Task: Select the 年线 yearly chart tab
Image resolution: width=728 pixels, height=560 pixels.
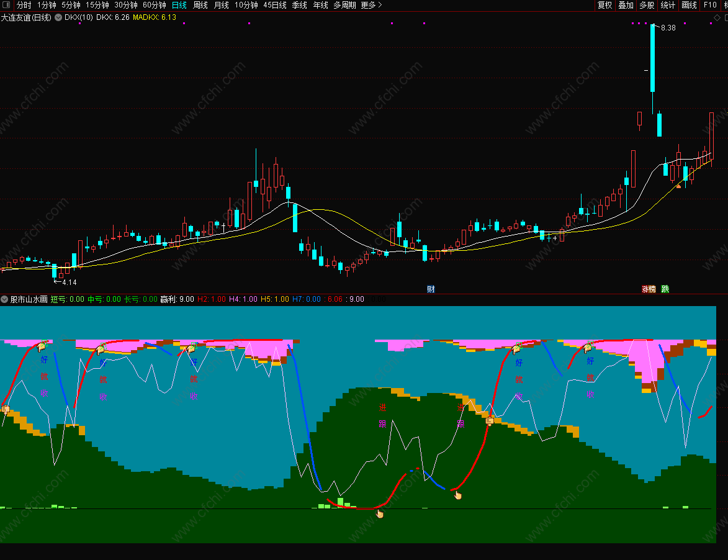Action: coord(320,5)
